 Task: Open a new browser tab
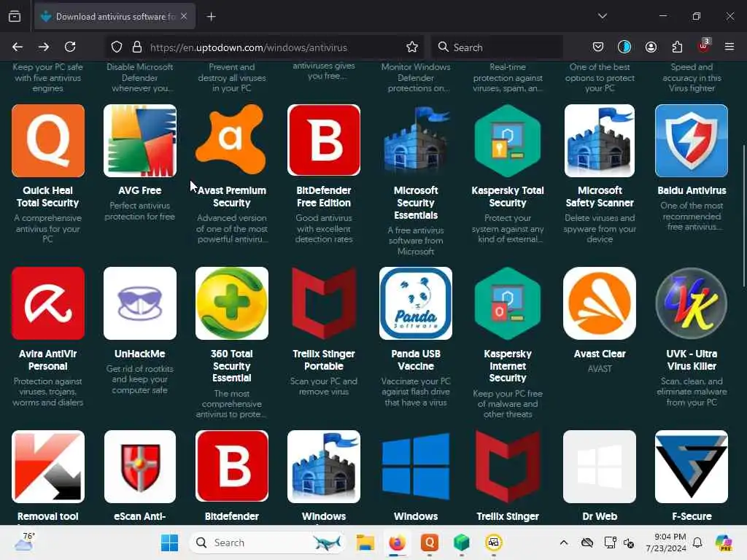[211, 17]
